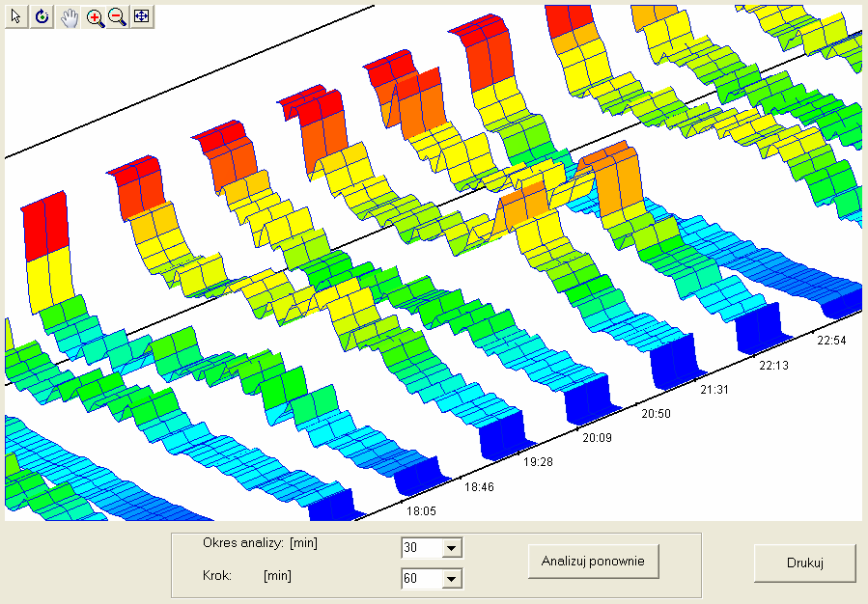The image size is (868, 604).
Task: Click the 18:46 time axis label
Action: (x=479, y=487)
